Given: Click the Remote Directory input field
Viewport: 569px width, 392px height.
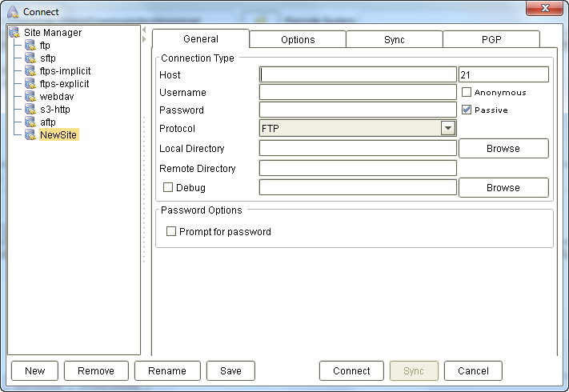Looking at the screenshot, I should 358,168.
